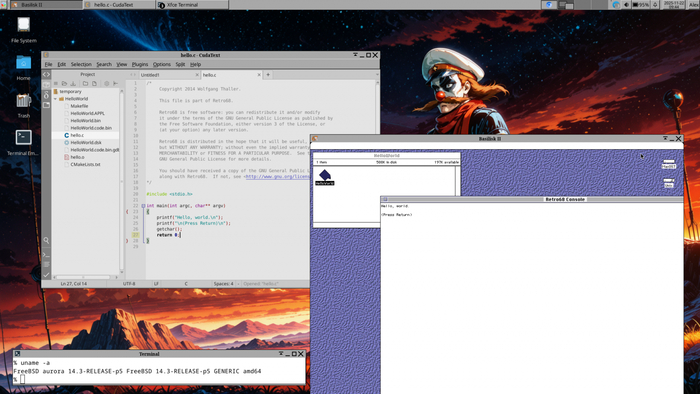Click the tab scroll arrows beside Project header

coord(133,75)
